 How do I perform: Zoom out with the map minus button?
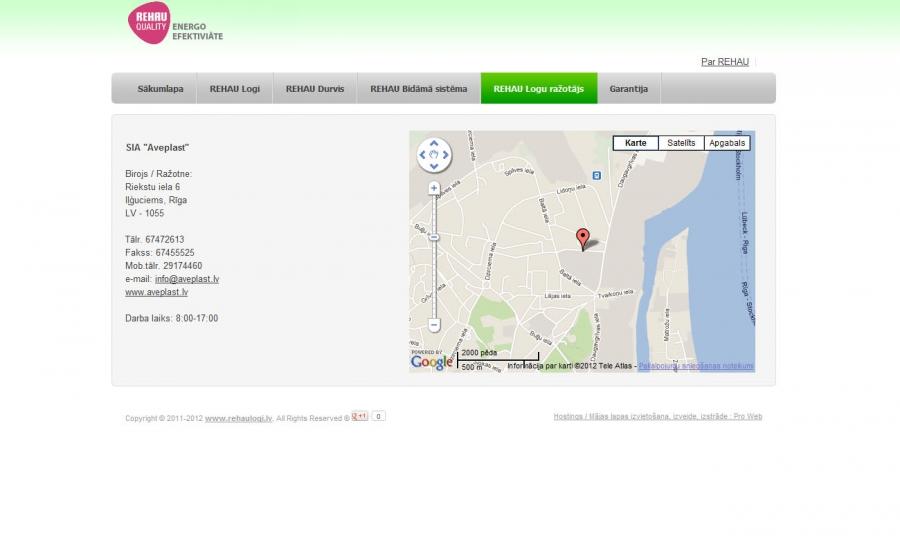[x=434, y=325]
